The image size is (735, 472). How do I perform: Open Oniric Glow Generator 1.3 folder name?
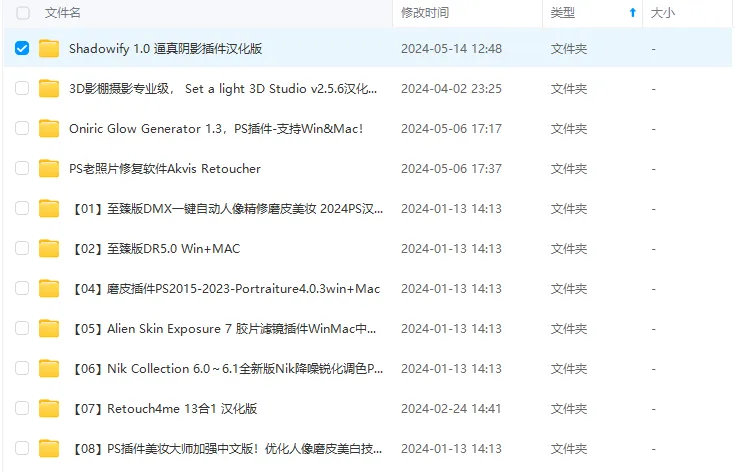(x=216, y=128)
